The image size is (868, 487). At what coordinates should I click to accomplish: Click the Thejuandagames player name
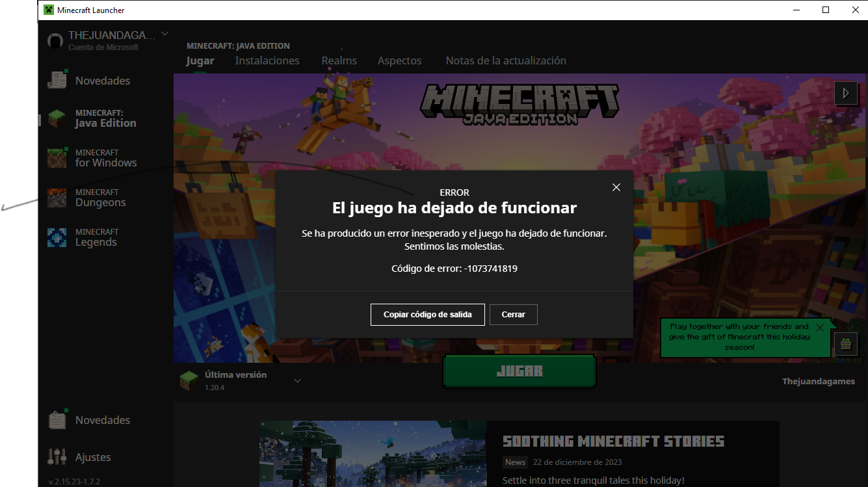[x=819, y=381]
